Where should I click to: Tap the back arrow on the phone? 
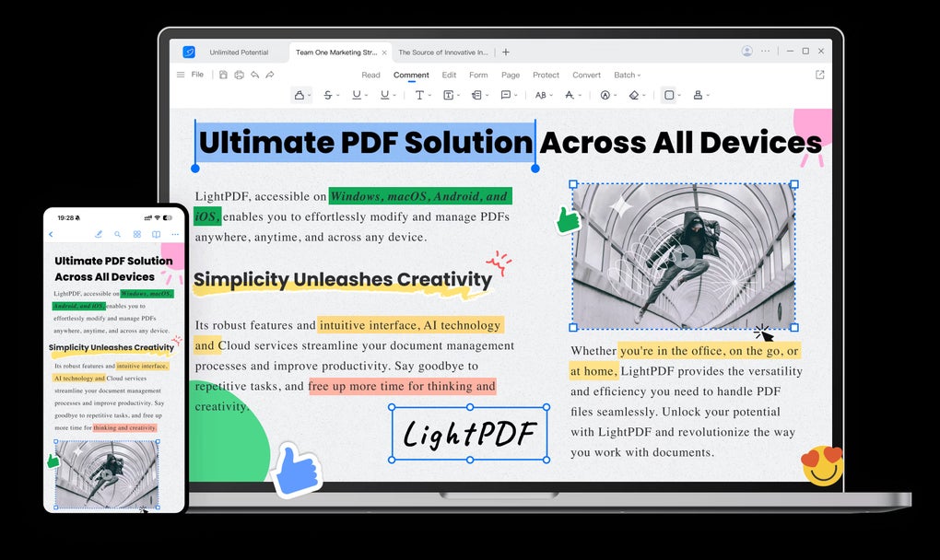point(51,235)
